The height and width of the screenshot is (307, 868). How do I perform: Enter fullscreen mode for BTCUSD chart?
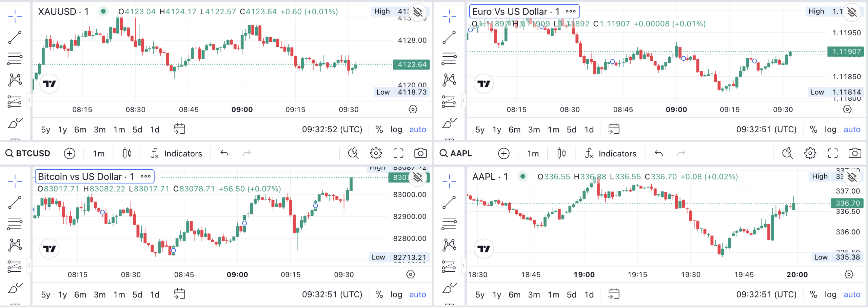pyautogui.click(x=398, y=153)
